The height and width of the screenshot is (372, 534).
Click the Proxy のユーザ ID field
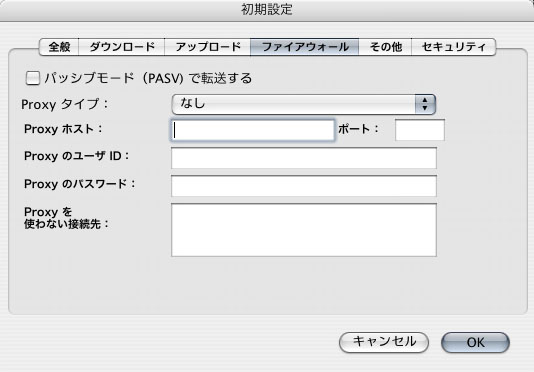pos(304,158)
